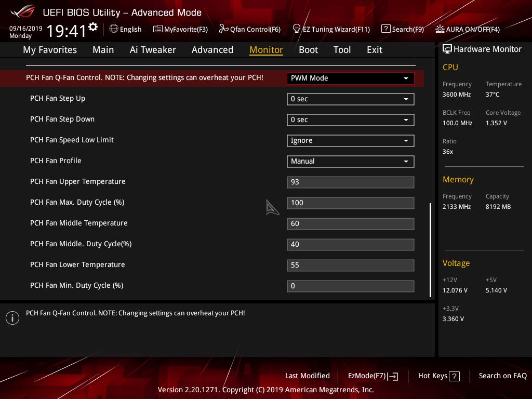Open the Tool tab
This screenshot has width=532, height=399.
(x=342, y=50)
